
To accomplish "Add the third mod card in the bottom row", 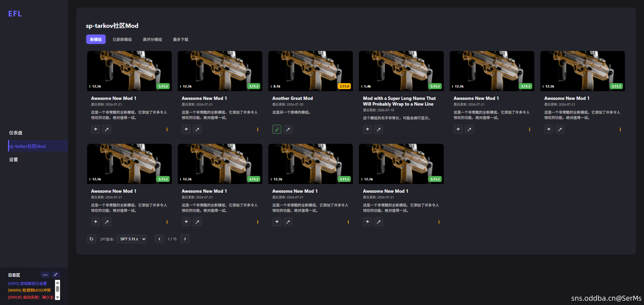I will (x=277, y=222).
